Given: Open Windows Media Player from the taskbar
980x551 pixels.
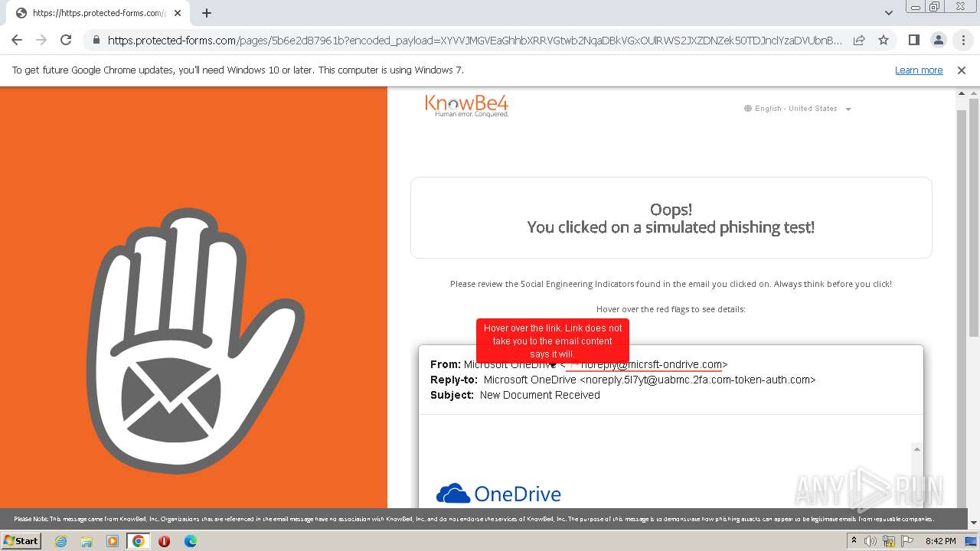Looking at the screenshot, I should point(113,541).
